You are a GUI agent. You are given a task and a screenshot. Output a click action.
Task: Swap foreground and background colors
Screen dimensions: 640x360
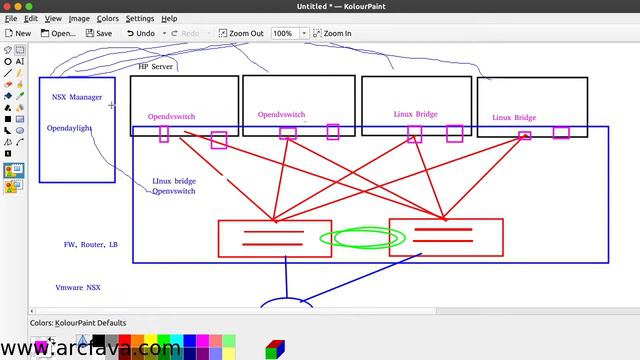point(51,340)
